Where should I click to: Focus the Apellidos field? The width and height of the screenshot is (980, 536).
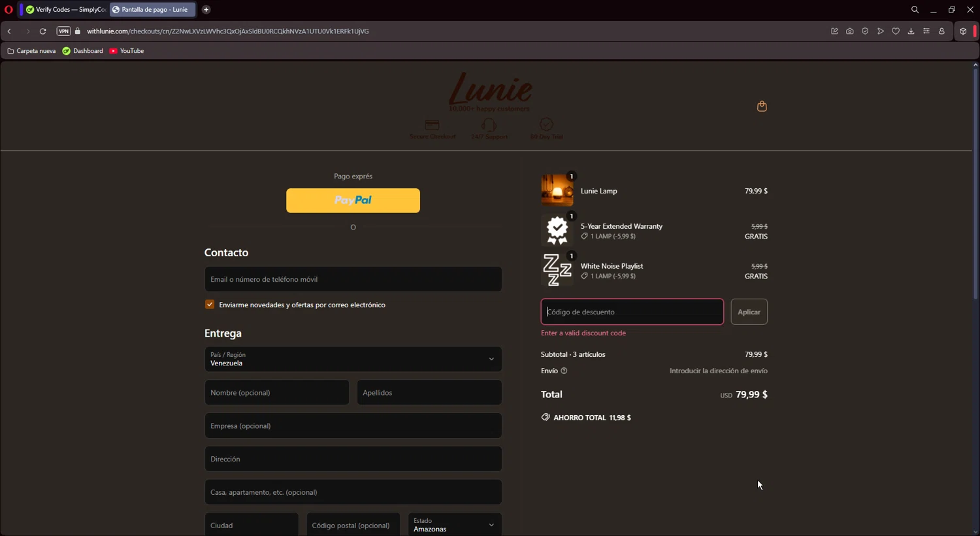coord(429,392)
